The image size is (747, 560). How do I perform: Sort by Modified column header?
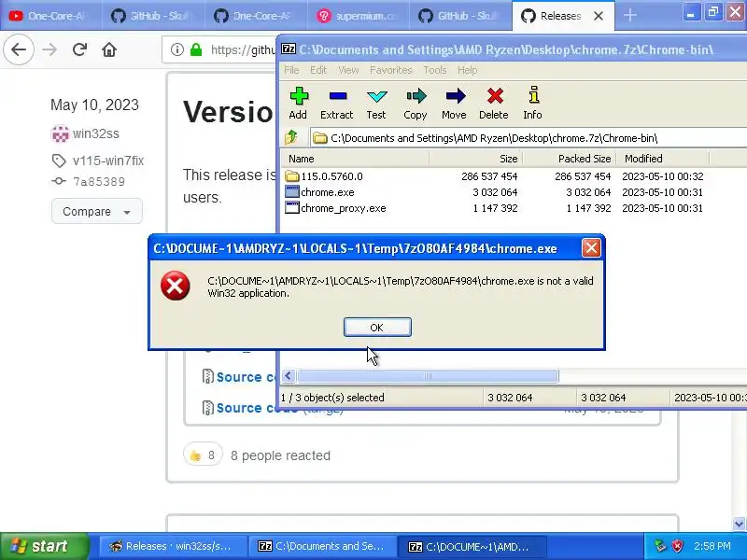pyautogui.click(x=663, y=159)
